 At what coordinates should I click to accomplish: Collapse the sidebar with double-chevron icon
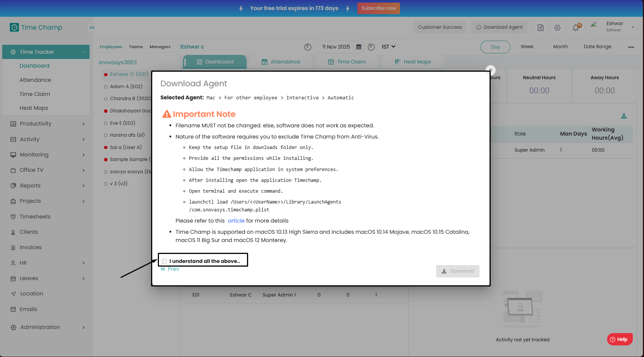(92, 28)
